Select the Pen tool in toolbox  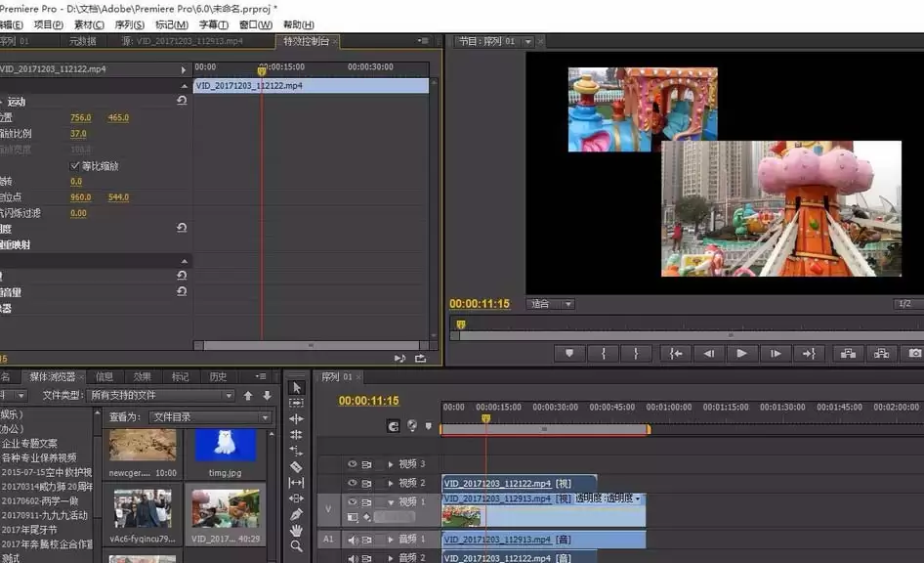pos(296,515)
